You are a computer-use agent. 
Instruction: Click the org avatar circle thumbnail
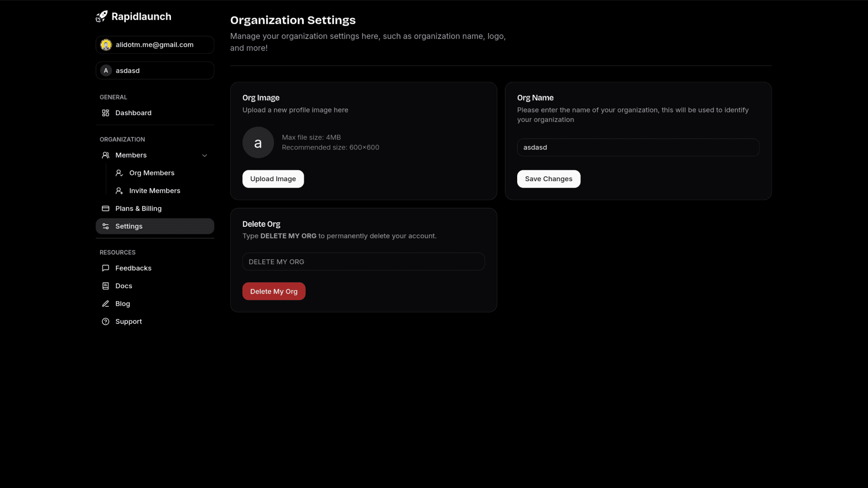258,143
